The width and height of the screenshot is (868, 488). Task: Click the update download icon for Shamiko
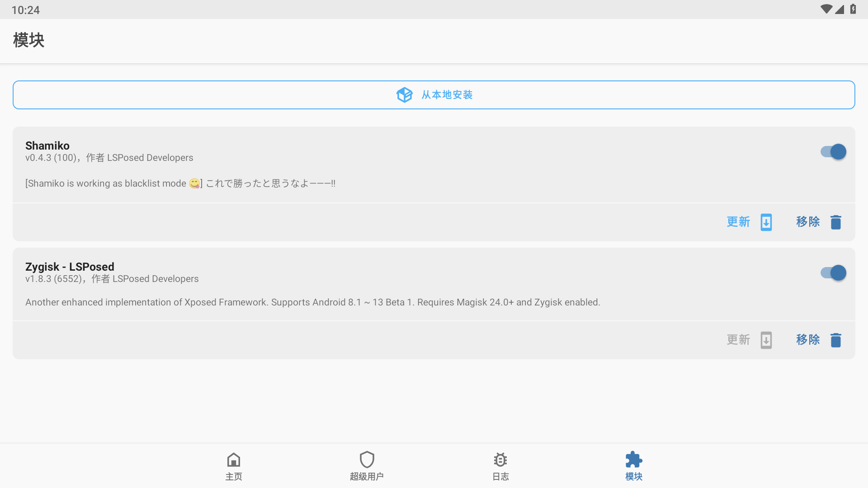(766, 222)
